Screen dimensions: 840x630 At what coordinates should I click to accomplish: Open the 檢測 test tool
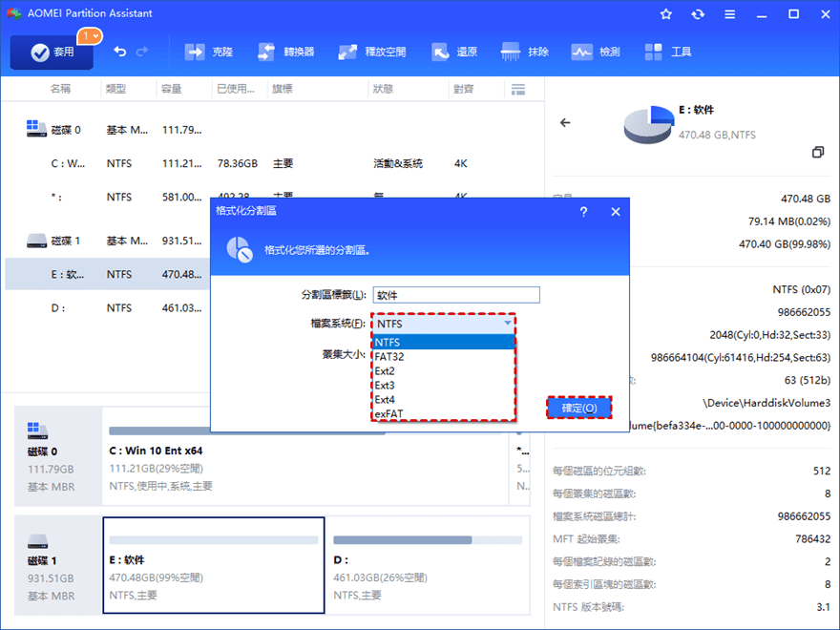pos(596,52)
